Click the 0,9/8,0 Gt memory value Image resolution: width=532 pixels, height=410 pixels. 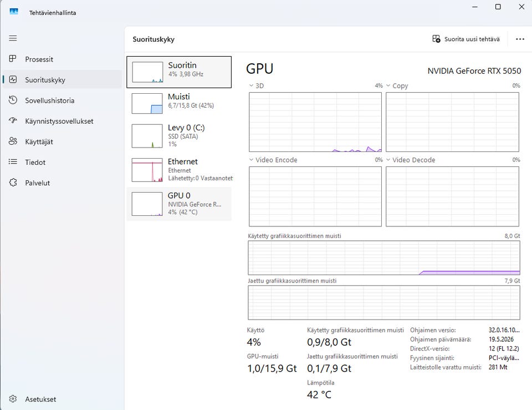[x=329, y=342]
